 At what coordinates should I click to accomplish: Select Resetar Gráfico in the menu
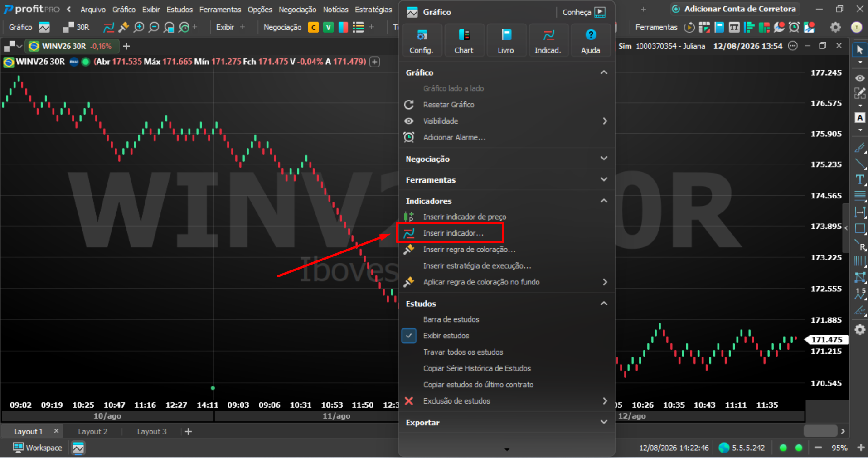coord(506,105)
